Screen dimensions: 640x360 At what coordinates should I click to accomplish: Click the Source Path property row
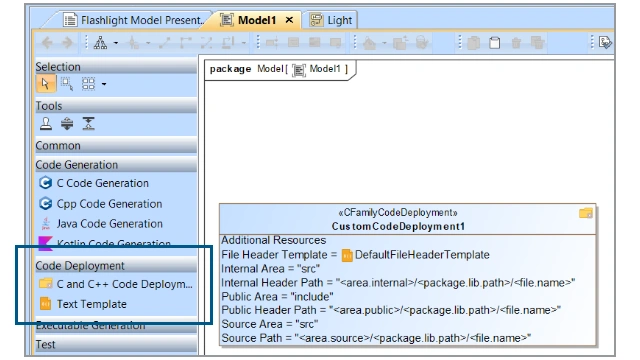tap(376, 338)
